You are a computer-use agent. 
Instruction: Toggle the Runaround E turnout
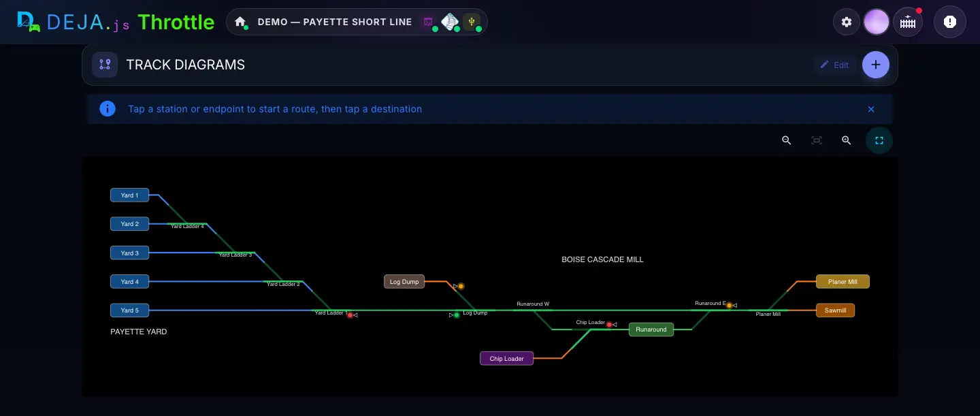pyautogui.click(x=710, y=303)
